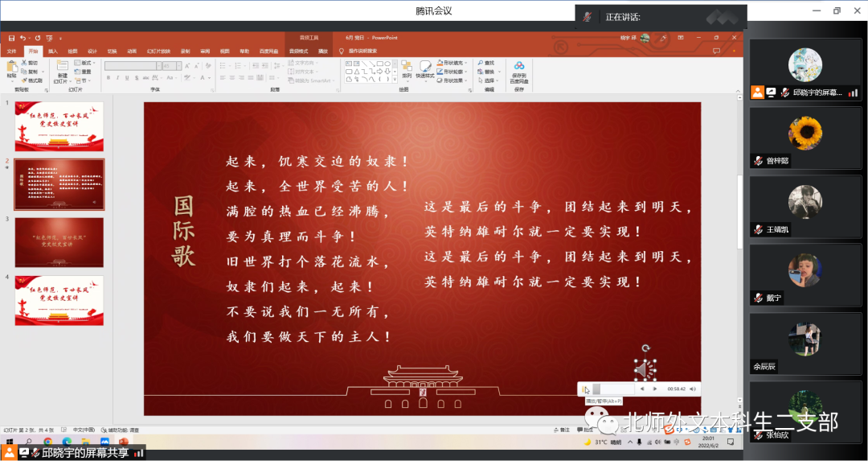Select slide 4 thumbnail
The width and height of the screenshot is (868, 461).
(59, 300)
